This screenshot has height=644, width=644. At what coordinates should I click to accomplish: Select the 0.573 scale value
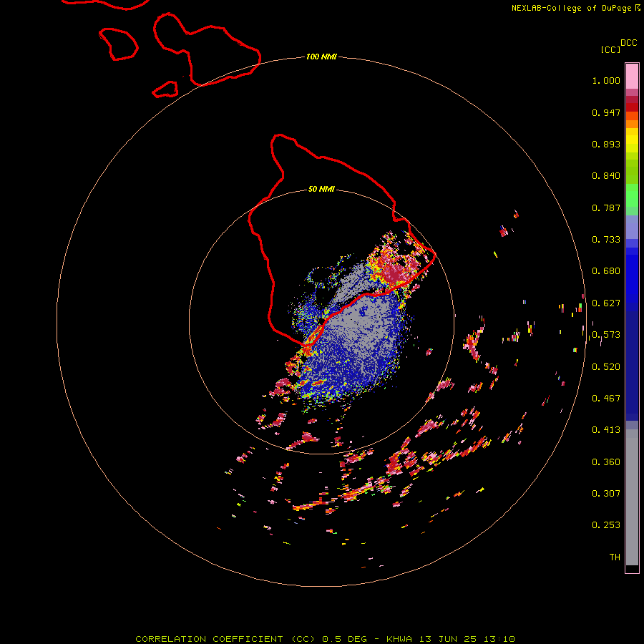click(x=606, y=335)
